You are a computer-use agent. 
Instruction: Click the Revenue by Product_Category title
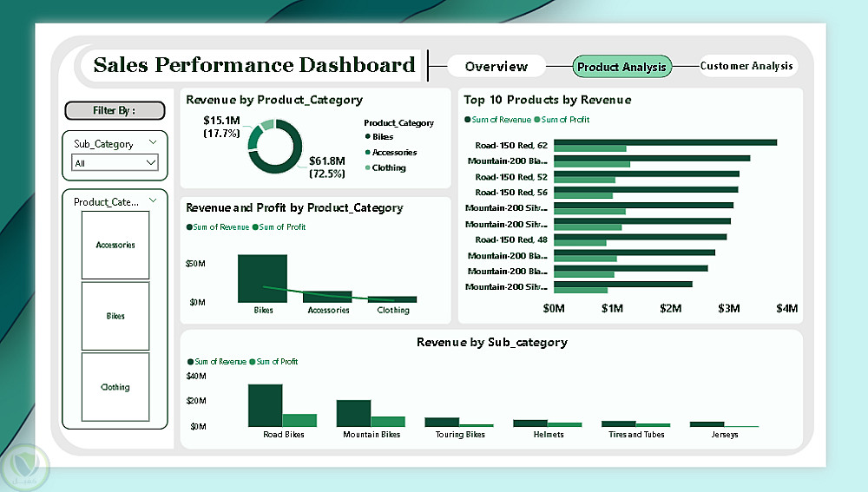pos(274,100)
